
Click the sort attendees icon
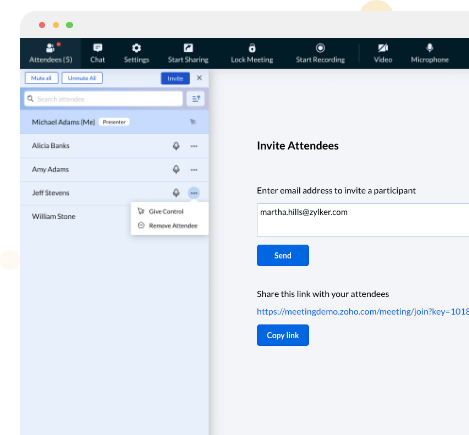(196, 99)
